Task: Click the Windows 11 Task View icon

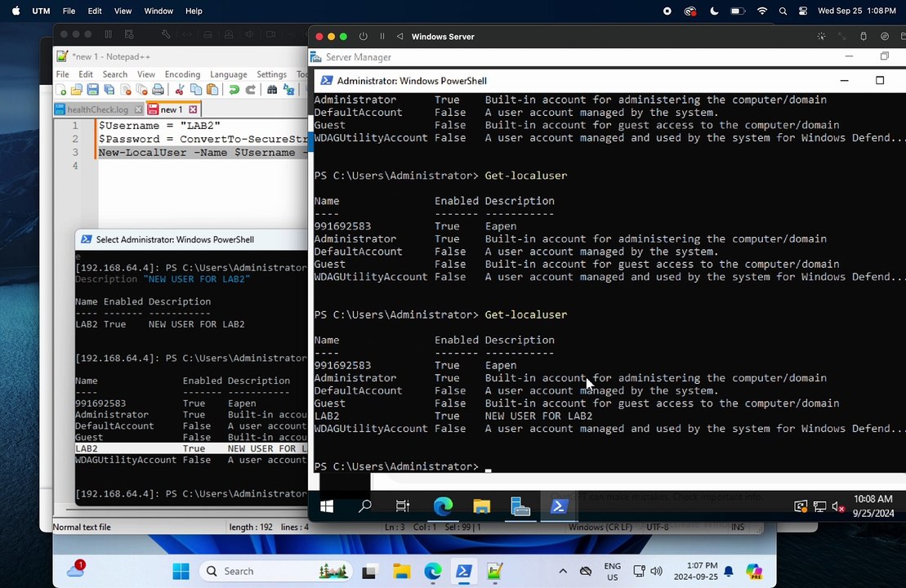Action: [369, 571]
